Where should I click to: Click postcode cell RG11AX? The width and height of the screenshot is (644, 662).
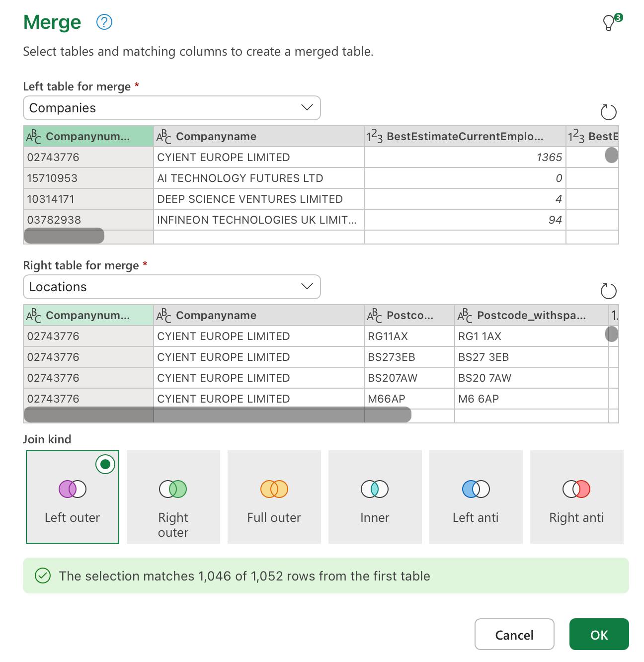point(409,336)
